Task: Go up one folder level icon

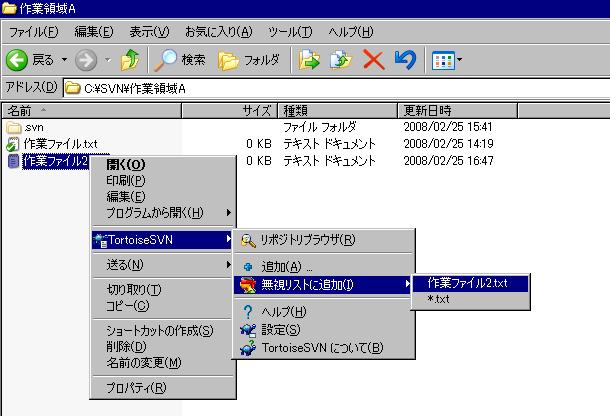Action: click(130, 60)
